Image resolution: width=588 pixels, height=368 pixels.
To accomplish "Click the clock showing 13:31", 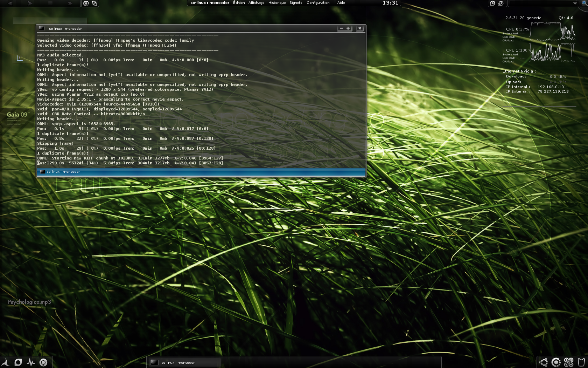I will point(390,3).
